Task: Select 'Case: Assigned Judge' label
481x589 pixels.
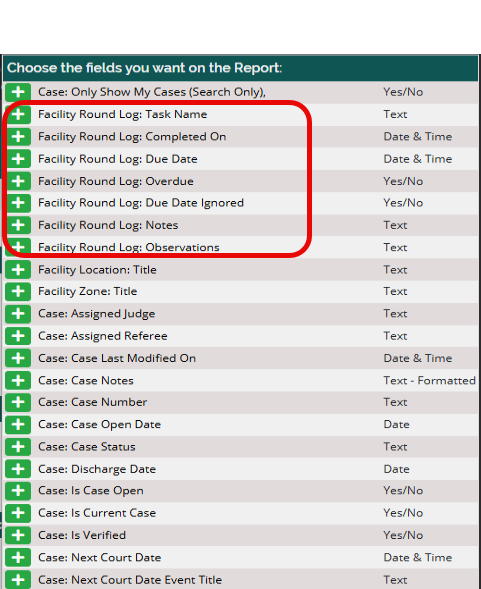Action: 97,314
